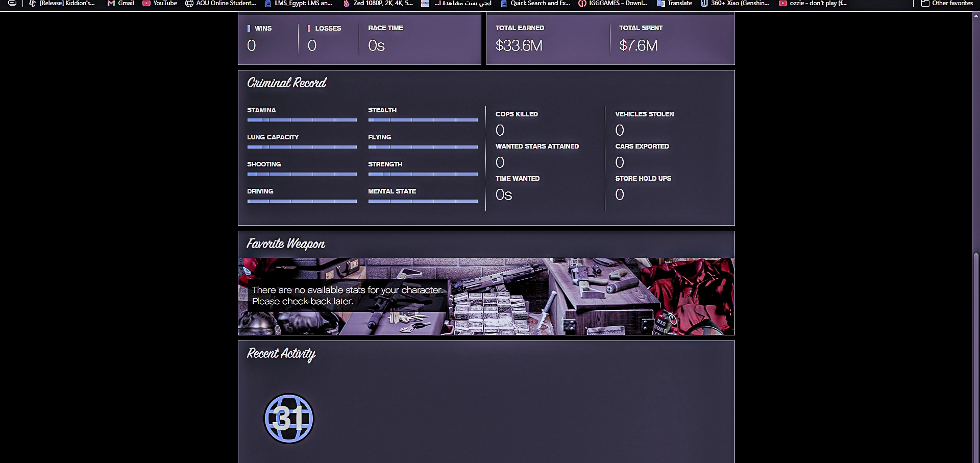Open the Kiddion's Release bookmark

click(62, 3)
